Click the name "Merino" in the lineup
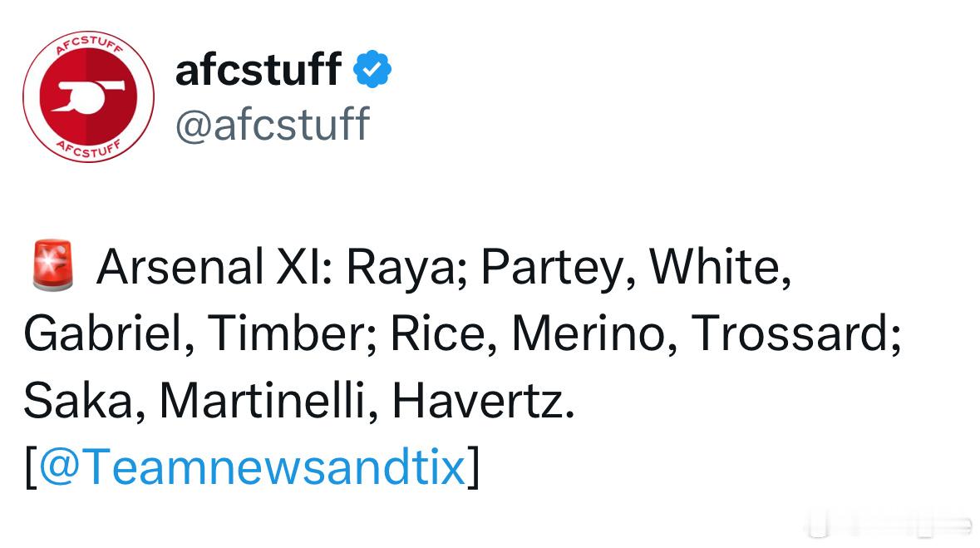 pos(588,333)
